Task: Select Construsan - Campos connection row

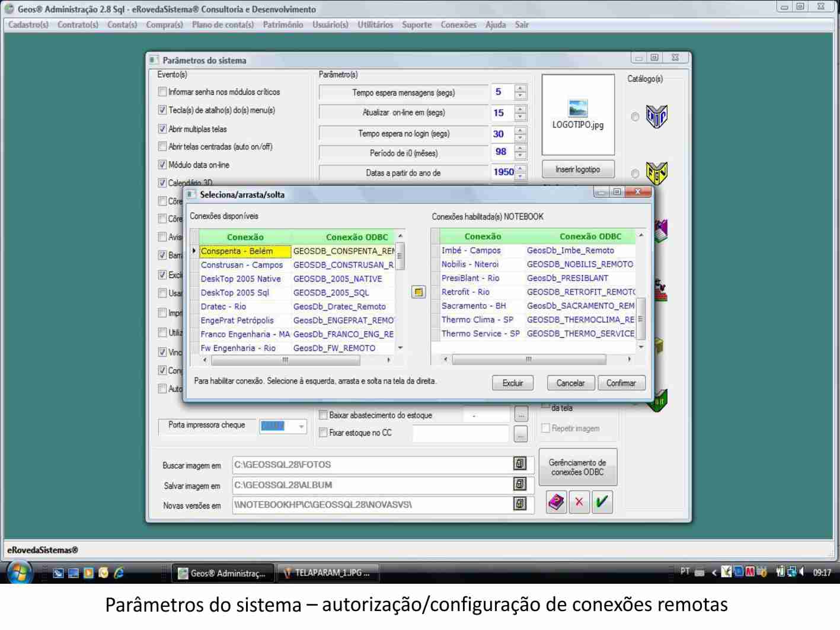Action: 297,265
